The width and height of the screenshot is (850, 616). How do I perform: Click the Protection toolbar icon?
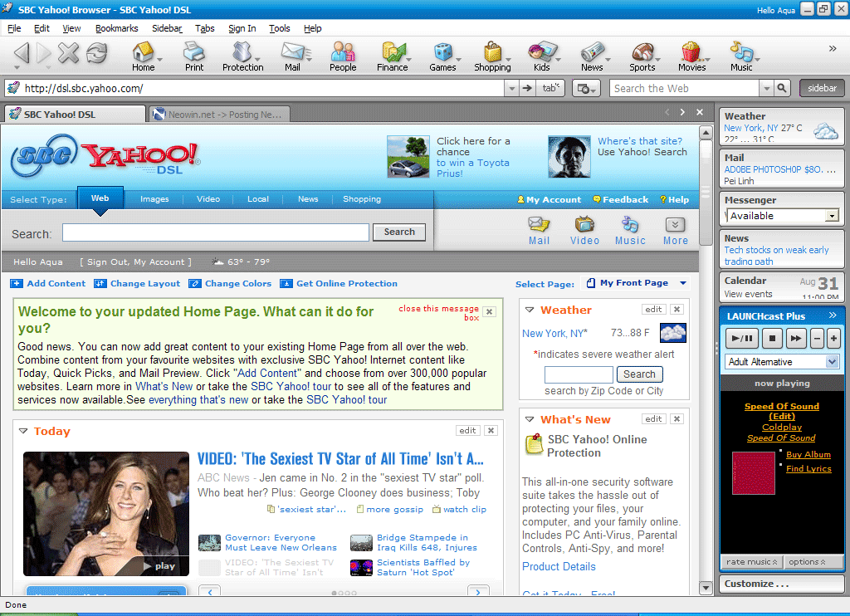tap(242, 56)
